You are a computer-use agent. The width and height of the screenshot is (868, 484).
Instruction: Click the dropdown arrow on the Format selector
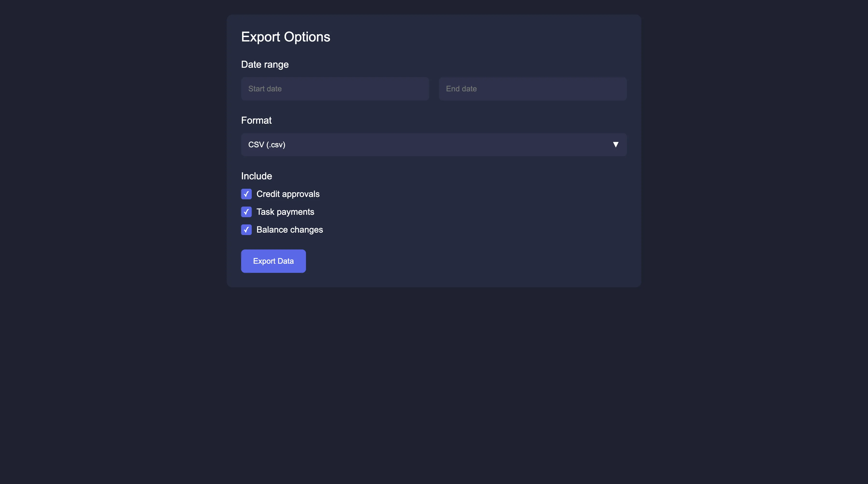pos(616,144)
